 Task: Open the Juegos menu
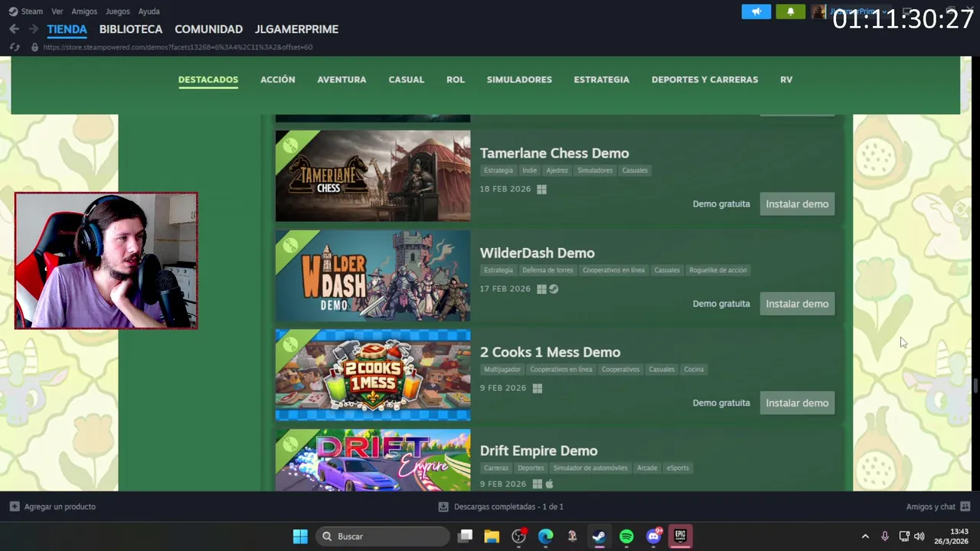click(x=118, y=11)
